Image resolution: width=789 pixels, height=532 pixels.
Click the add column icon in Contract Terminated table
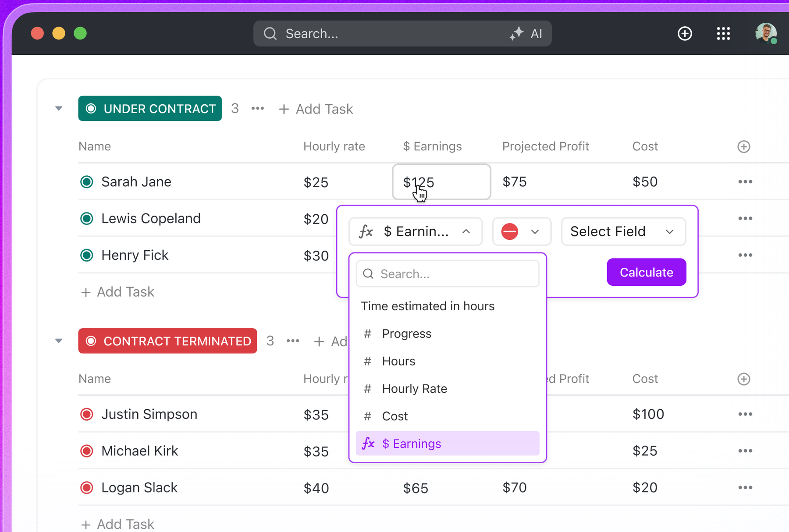pyautogui.click(x=743, y=379)
